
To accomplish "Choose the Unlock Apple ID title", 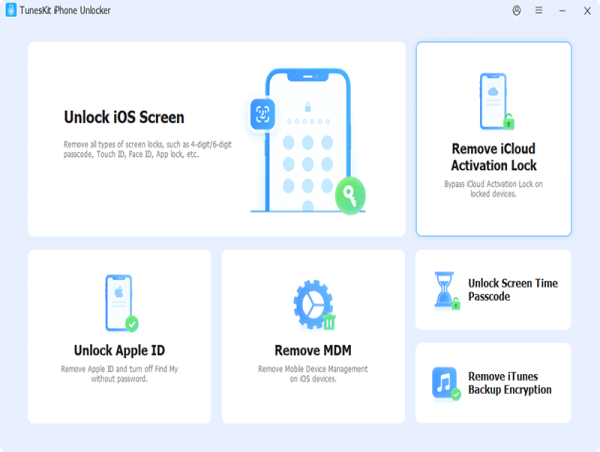I will [x=119, y=350].
